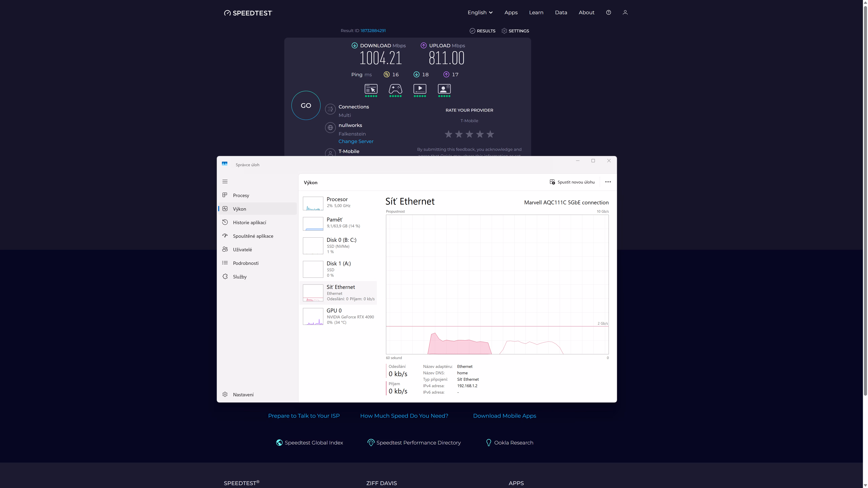Click the video streaming quality icon

[420, 89]
